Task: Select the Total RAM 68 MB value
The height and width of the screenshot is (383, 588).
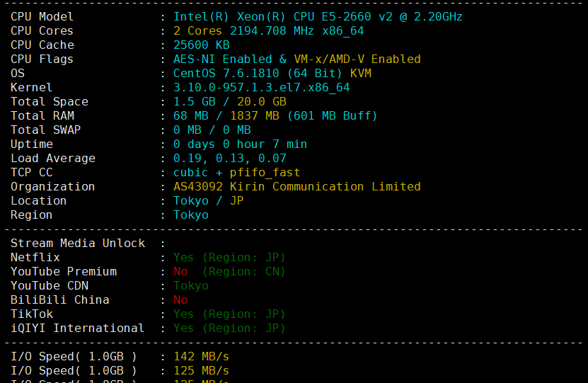Action: (190, 116)
